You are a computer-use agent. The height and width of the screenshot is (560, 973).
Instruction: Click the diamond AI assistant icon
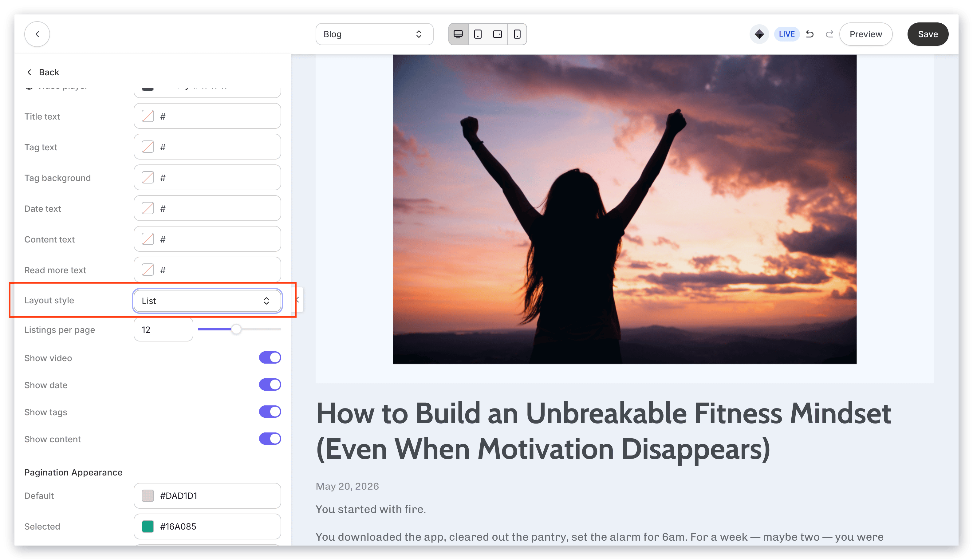tap(759, 34)
